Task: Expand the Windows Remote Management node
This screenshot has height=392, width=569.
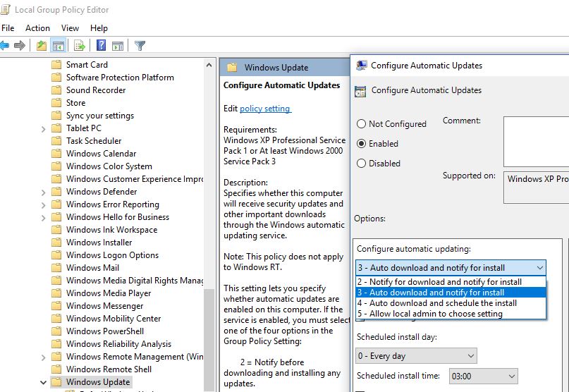Action: [43, 357]
